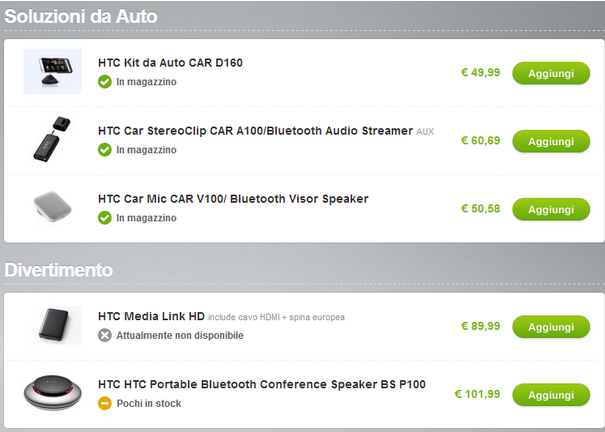Open the Portable Bluetooth Conference Speaker title link
The image size is (605, 432).
point(262,384)
